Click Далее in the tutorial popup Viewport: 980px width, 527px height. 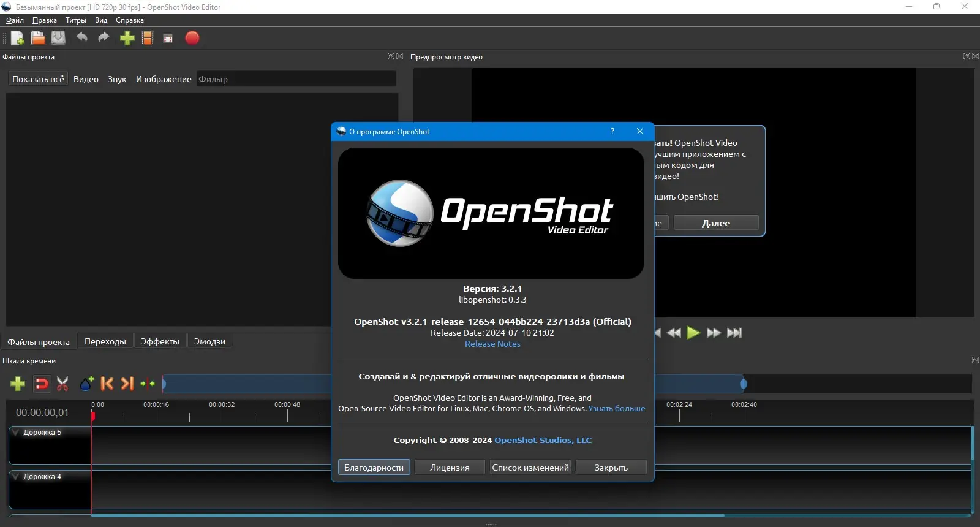(x=716, y=223)
